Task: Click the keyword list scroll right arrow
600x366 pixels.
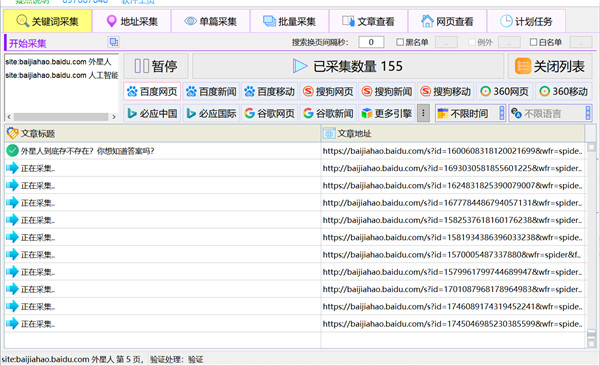Action: click(114, 117)
